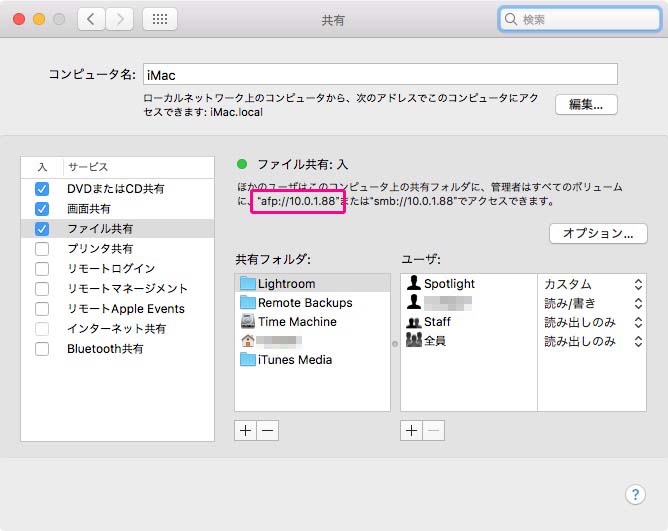The height and width of the screenshot is (531, 668).
Task: Click the 編集... button
Action: coord(586,104)
